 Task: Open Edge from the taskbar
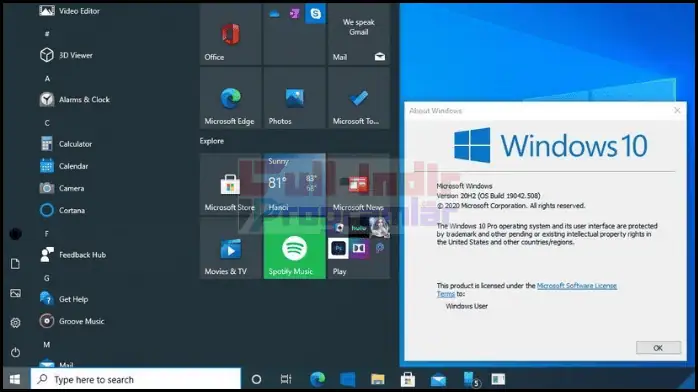pyautogui.click(x=317, y=379)
